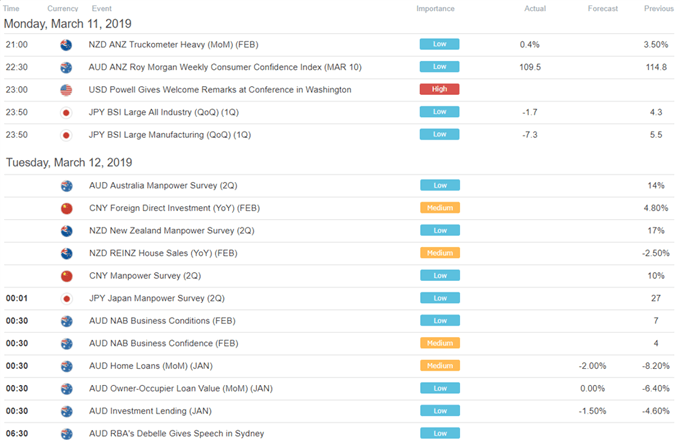This screenshot has width=680, height=440.
Task: Click the Japan flag beside Japan Manpower Survey
Action: [66, 298]
